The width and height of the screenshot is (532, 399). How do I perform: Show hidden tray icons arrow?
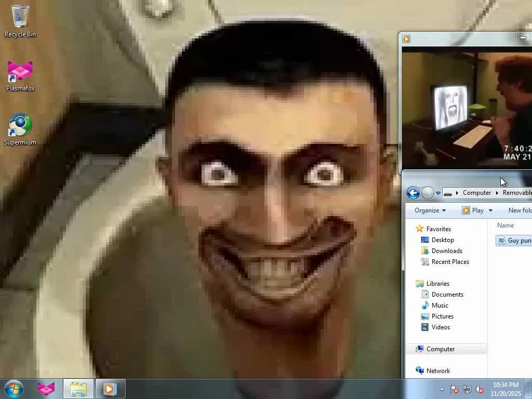pos(442,390)
